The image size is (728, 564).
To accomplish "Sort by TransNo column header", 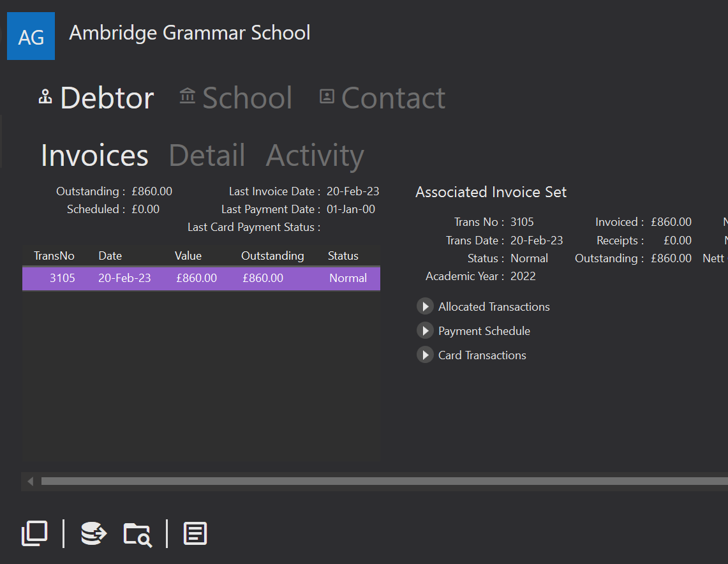I will 54,256.
